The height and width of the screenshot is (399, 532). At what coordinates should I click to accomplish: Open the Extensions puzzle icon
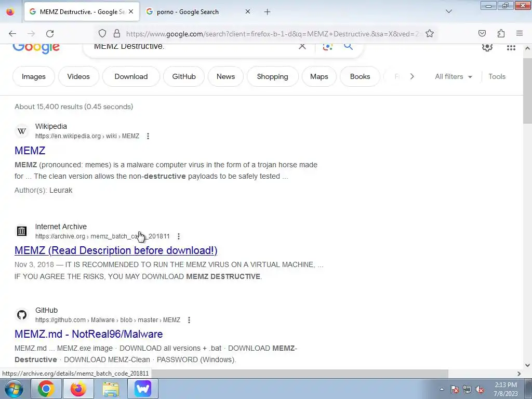[501, 33]
